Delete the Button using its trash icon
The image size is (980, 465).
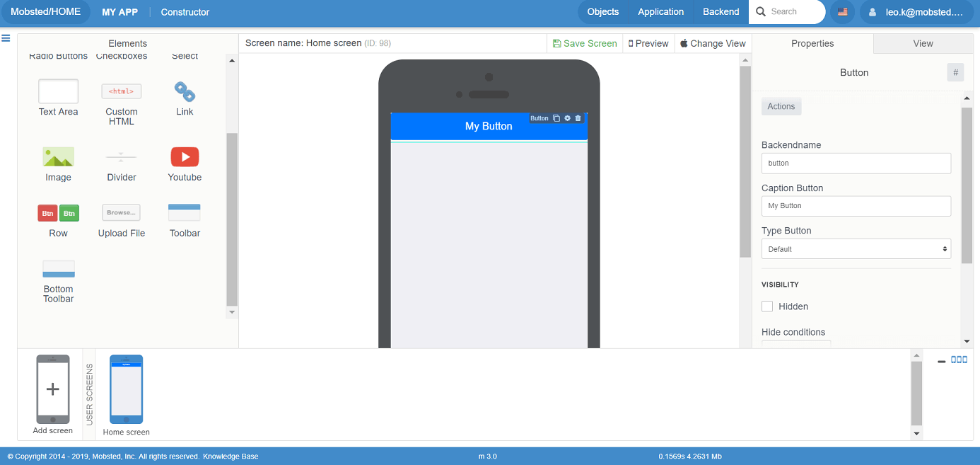[x=578, y=118]
